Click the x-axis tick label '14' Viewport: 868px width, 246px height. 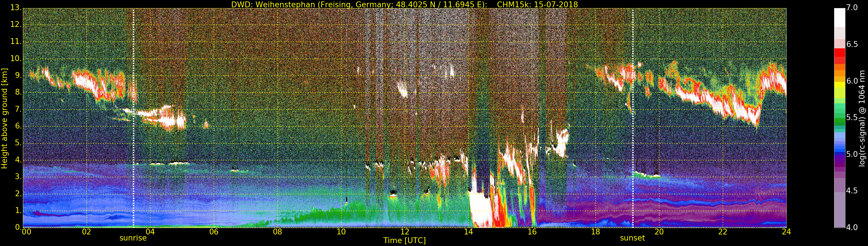pyautogui.click(x=468, y=232)
